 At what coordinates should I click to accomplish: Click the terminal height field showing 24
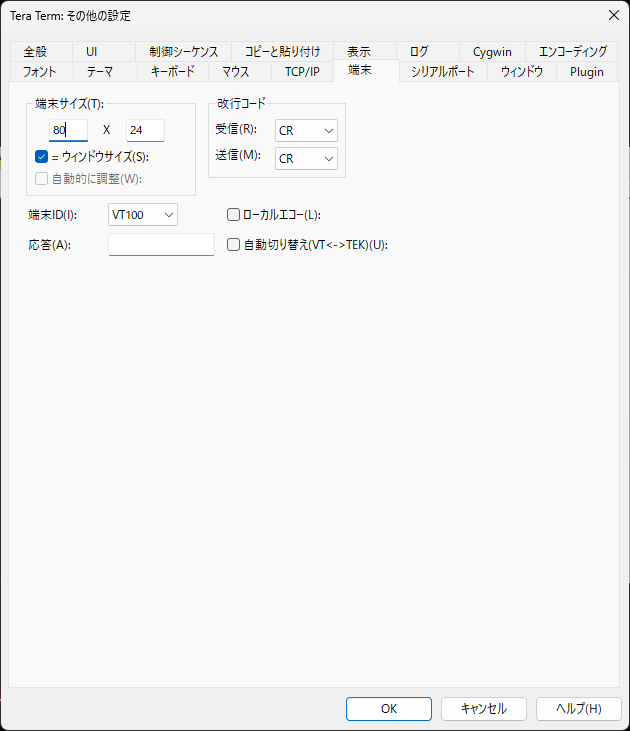(145, 130)
